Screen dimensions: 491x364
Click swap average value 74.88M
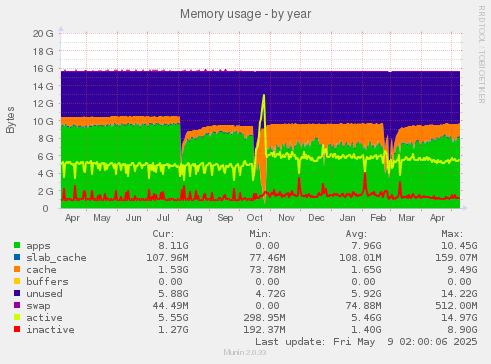[363, 306]
